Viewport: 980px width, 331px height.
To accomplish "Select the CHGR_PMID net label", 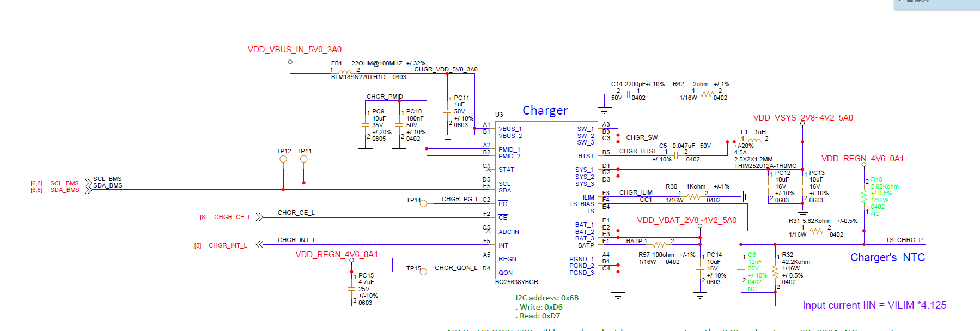I will click(385, 97).
